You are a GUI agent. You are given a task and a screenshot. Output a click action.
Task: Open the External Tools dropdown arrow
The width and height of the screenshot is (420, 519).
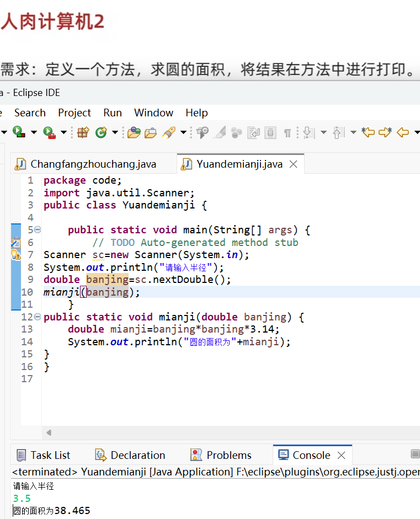(63, 132)
